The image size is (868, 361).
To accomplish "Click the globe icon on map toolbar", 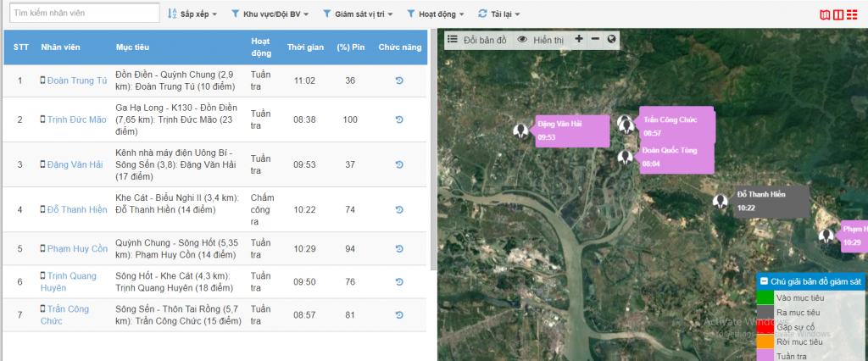I will click(610, 39).
